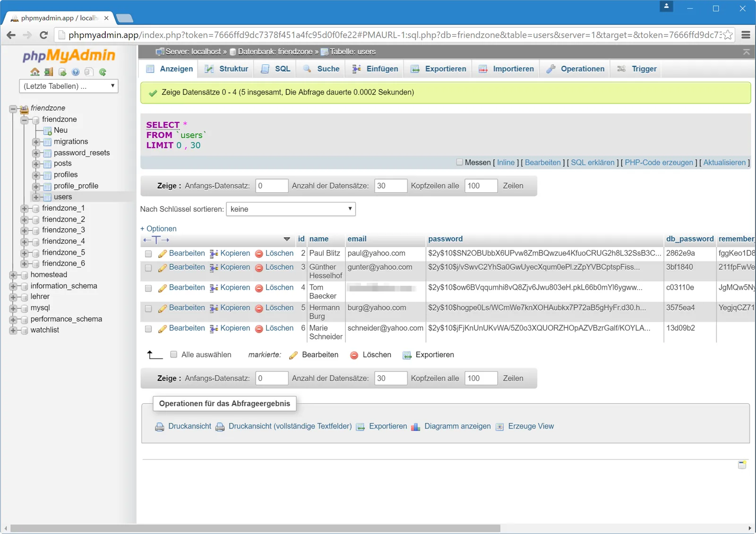This screenshot has width=756, height=534.
Task: Expand the mysql database node
Action: pyautogui.click(x=13, y=308)
